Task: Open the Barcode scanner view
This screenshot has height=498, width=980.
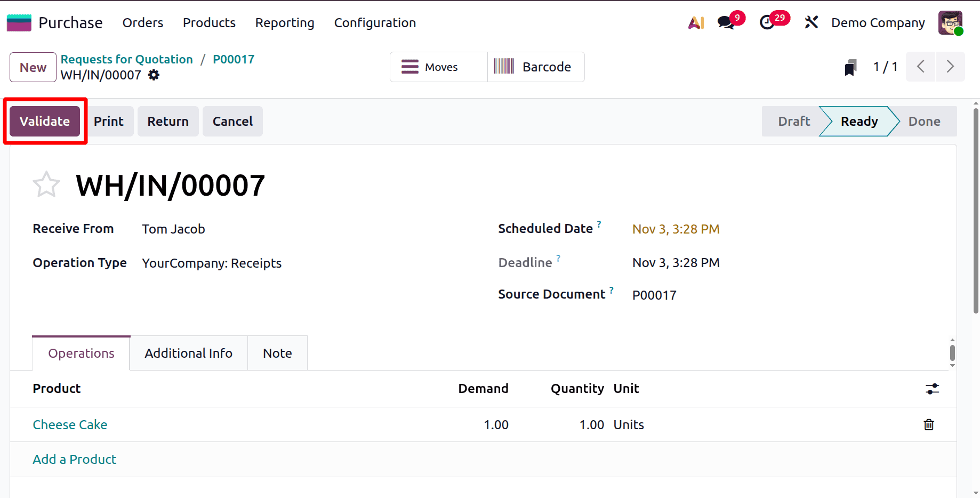Action: tap(535, 67)
